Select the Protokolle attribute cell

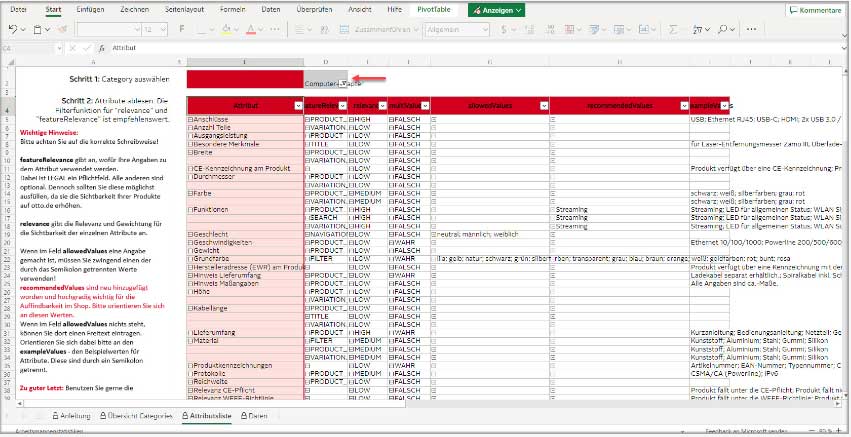pyautogui.click(x=245, y=374)
